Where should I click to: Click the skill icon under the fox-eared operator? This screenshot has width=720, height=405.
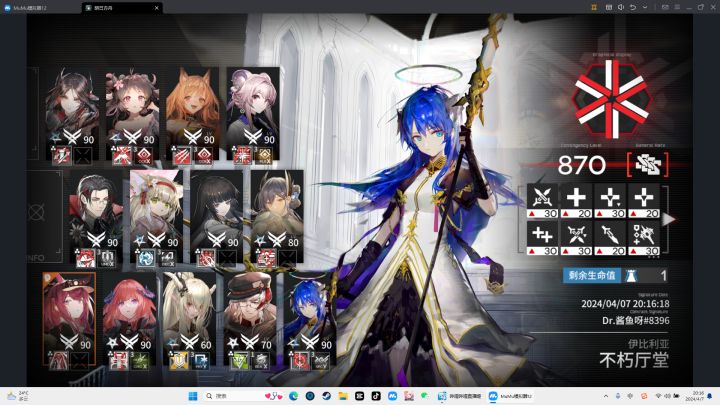[x=182, y=156]
